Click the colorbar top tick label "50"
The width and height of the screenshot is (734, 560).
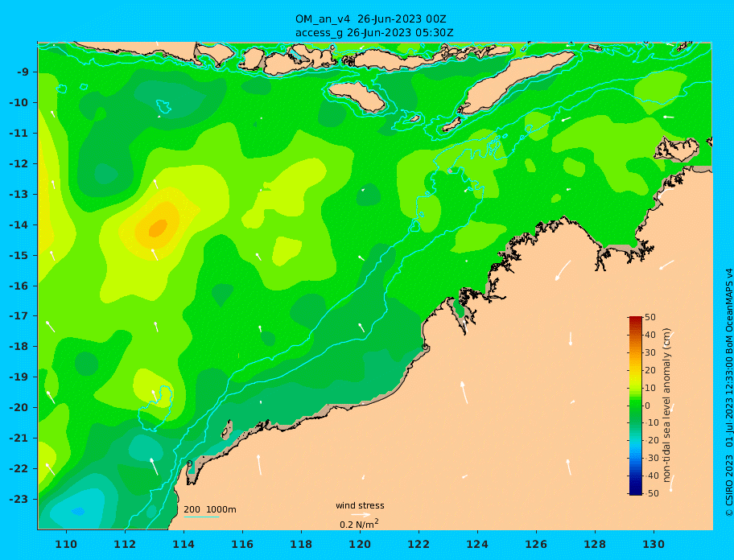coord(650,318)
